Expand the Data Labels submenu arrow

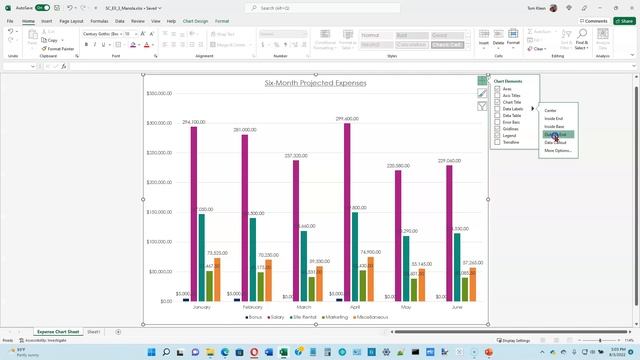coord(532,109)
